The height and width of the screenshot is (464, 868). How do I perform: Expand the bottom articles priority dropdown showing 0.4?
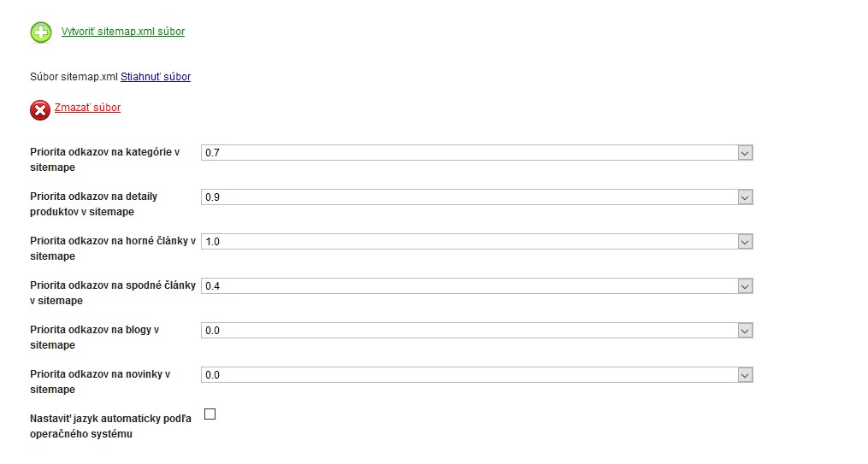tap(476, 286)
